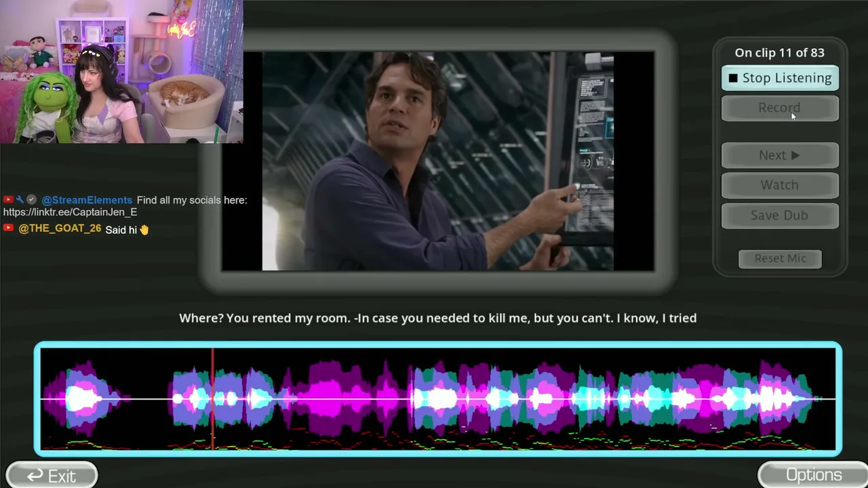The image size is (868, 488).
Task: Click the return arrow icon on Exit
Action: point(35,476)
